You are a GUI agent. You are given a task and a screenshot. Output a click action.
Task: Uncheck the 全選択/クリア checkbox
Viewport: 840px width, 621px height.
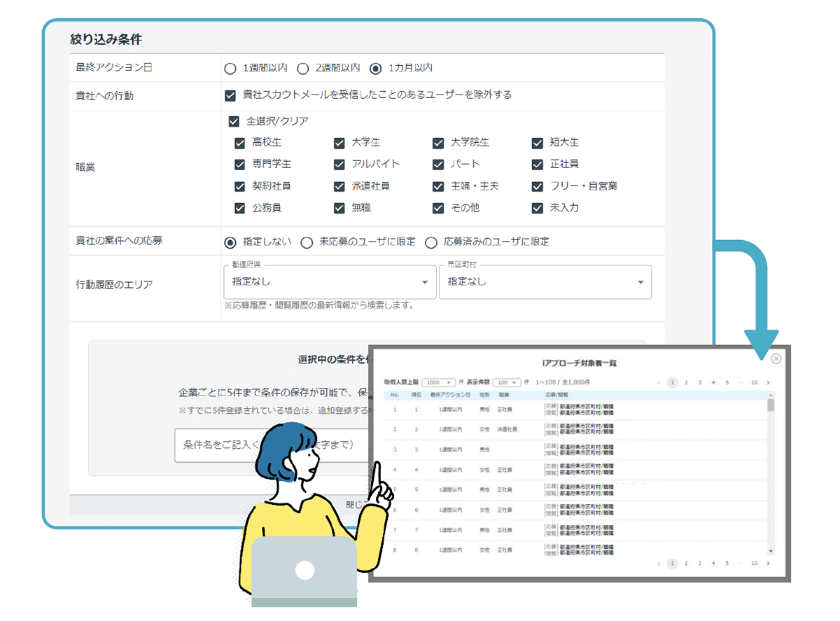pos(234,120)
